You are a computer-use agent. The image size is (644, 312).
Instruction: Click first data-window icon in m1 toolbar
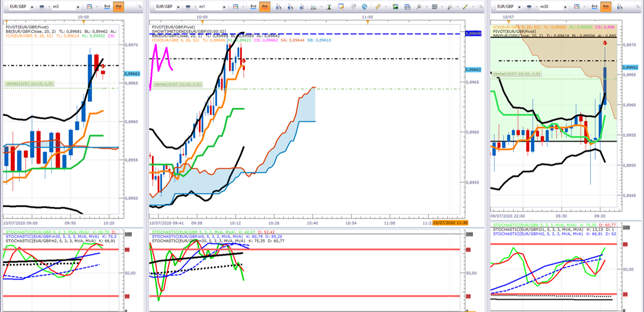pyautogui.click(x=279, y=7)
